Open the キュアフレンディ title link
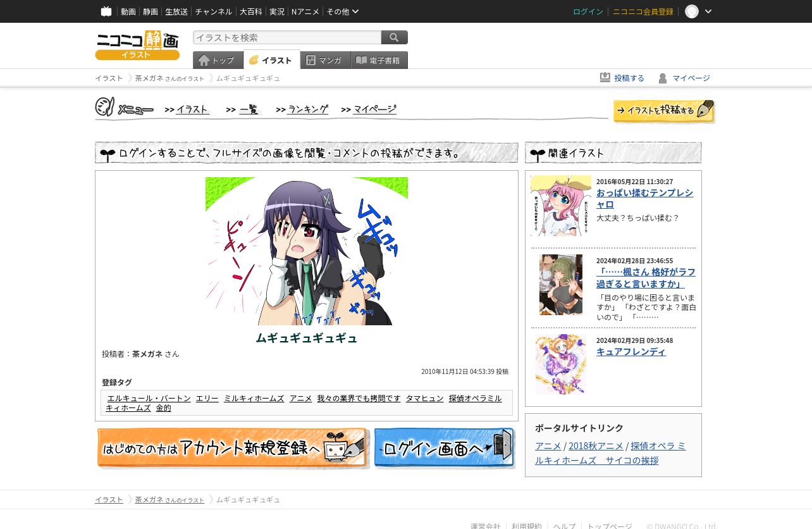This screenshot has width=812, height=529. tap(631, 352)
